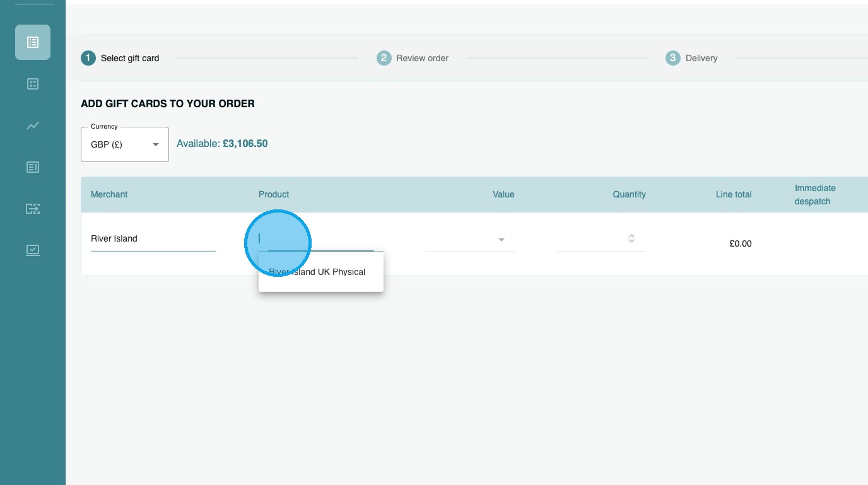Screen dimensions: 868x485
Task: Open the Currency GBP (£) dropdown
Action: [x=125, y=144]
